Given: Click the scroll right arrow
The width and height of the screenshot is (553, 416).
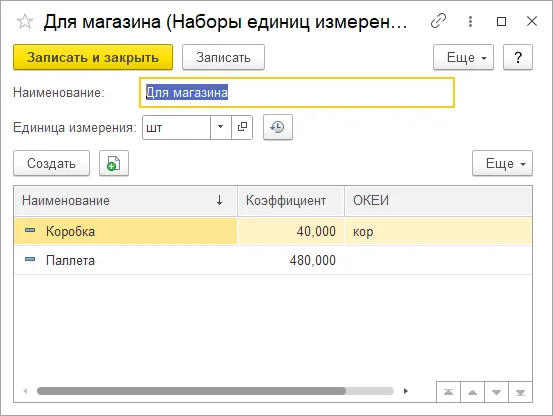Looking at the screenshot, I should tap(406, 391).
